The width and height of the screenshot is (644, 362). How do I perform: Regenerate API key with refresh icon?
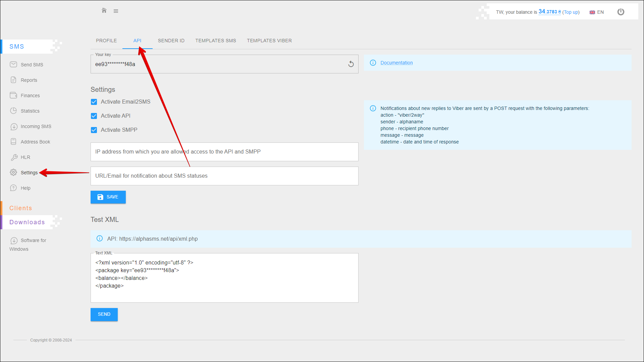351,64
